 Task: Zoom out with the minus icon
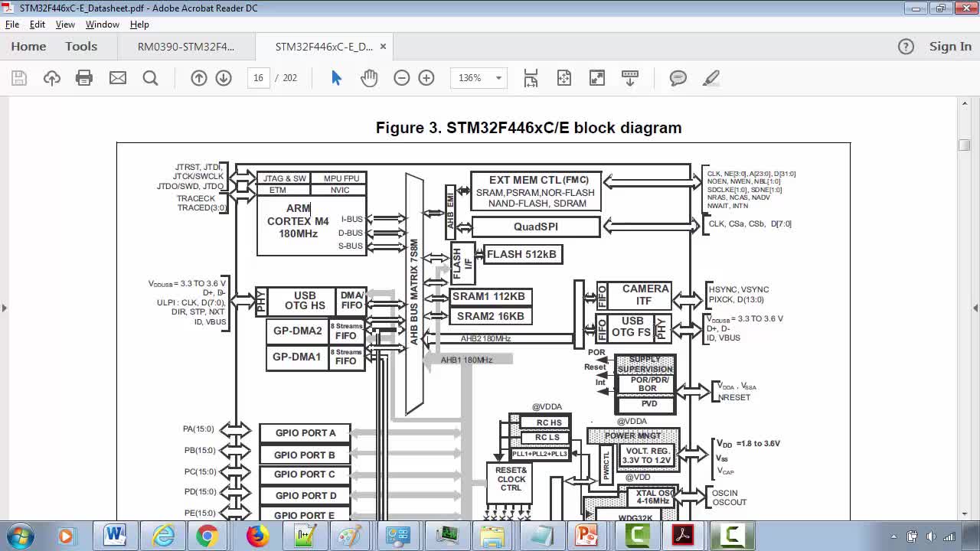402,78
